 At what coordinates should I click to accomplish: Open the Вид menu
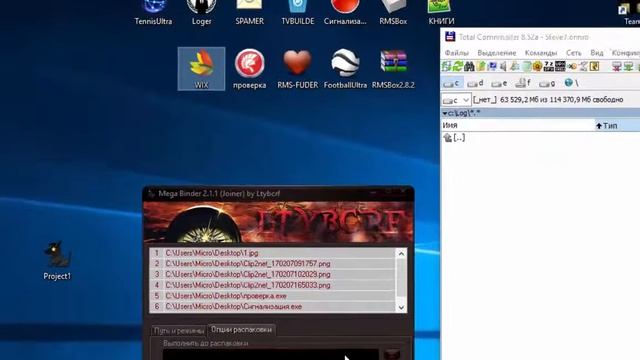[x=596, y=53]
